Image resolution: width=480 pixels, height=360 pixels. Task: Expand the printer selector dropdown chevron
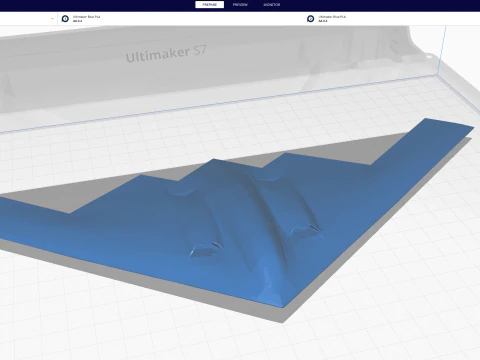pyautogui.click(x=52, y=19)
